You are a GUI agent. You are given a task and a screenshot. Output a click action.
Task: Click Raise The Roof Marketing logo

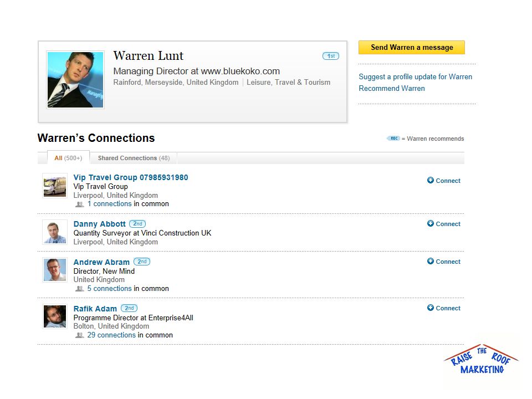(481, 360)
